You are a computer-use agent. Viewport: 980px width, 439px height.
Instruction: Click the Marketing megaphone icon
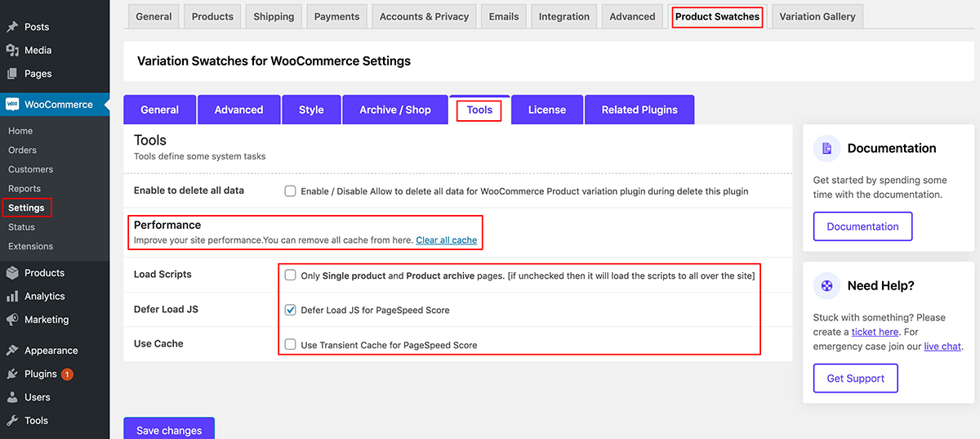(12, 320)
